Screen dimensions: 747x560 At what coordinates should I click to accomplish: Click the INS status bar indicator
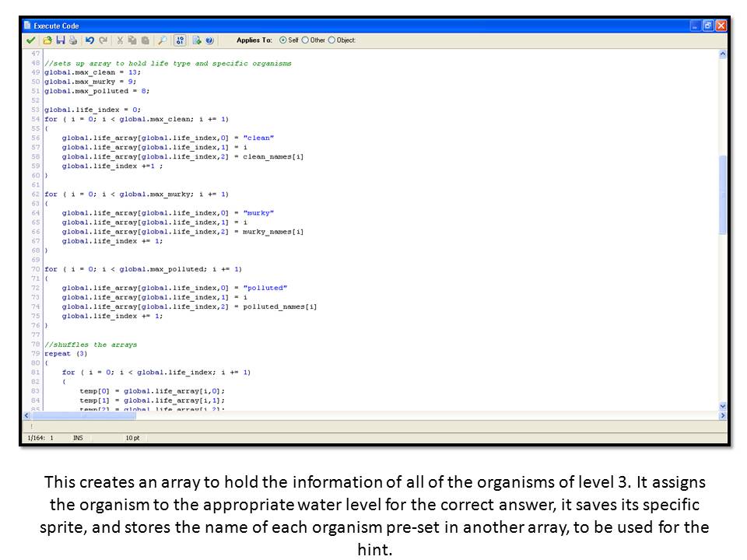(x=78, y=438)
